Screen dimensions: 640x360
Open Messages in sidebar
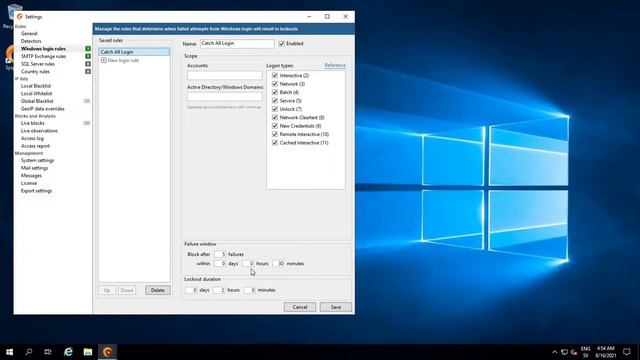tap(31, 176)
